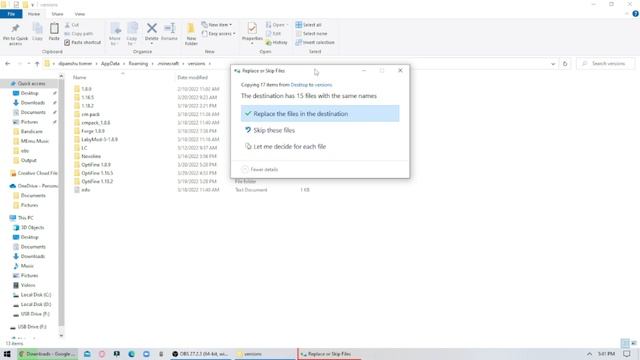Click the Search versions field
This screenshot has width=640, height=360.
coord(606,64)
